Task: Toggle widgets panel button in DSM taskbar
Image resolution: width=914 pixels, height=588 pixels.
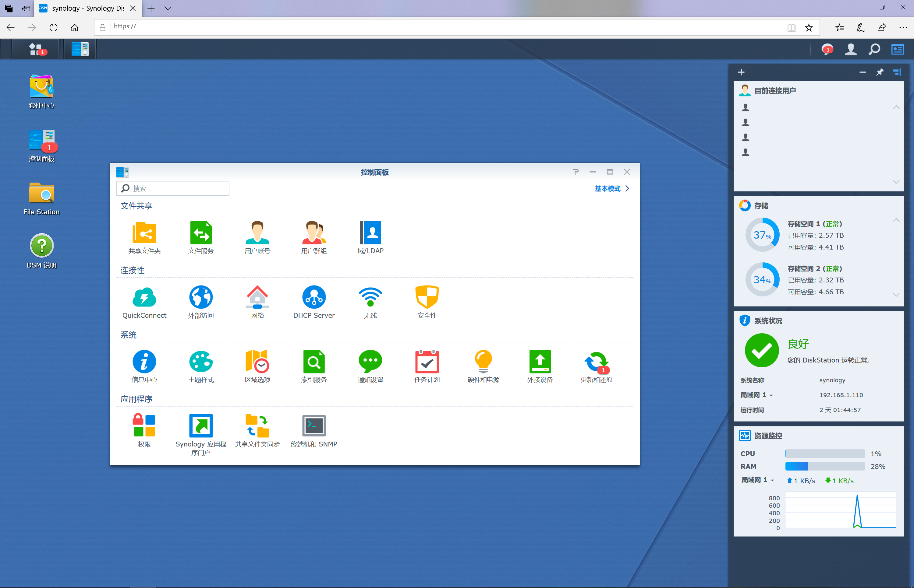Action: pos(897,49)
